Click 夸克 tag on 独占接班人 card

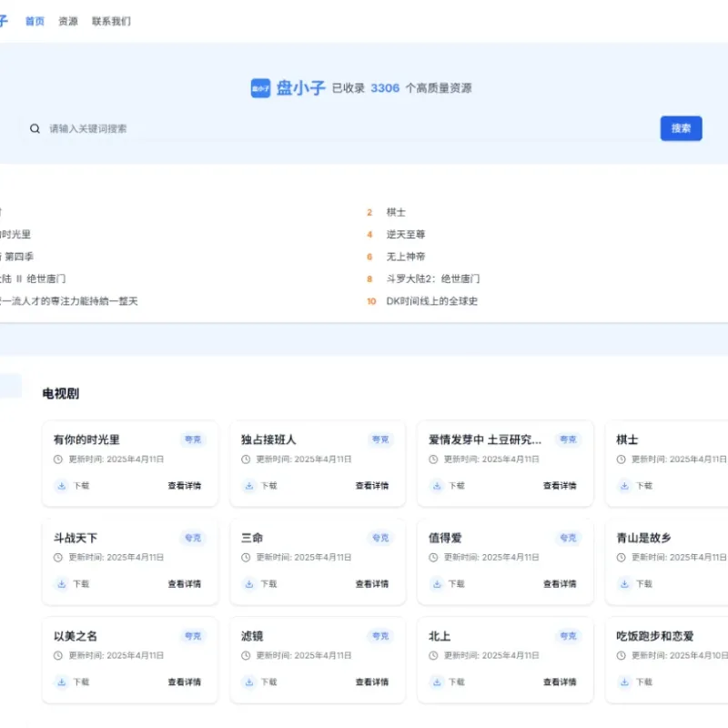point(380,440)
